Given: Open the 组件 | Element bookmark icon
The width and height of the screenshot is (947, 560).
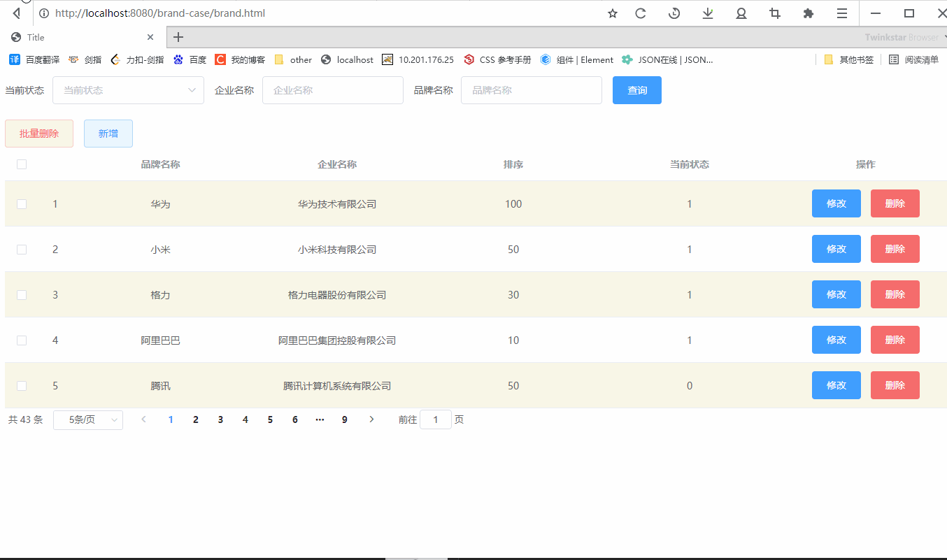Looking at the screenshot, I should 546,59.
